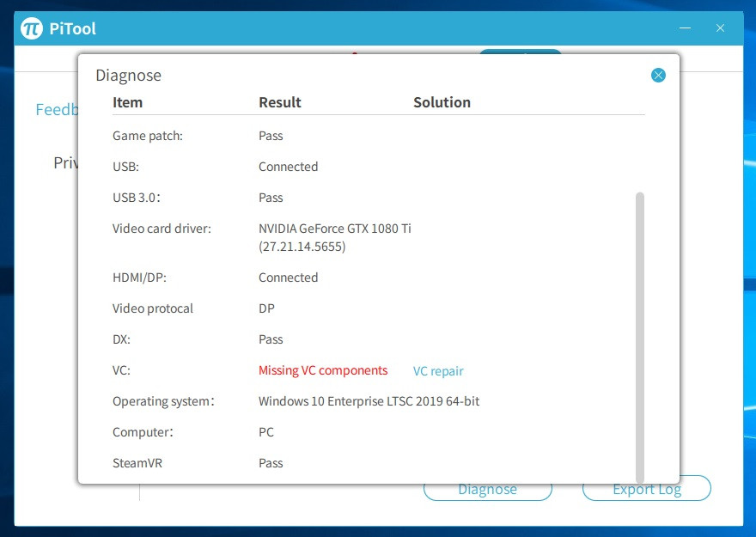Click 'NVIDIA GeForce GTX 1080 Ti' result text

pyautogui.click(x=334, y=229)
